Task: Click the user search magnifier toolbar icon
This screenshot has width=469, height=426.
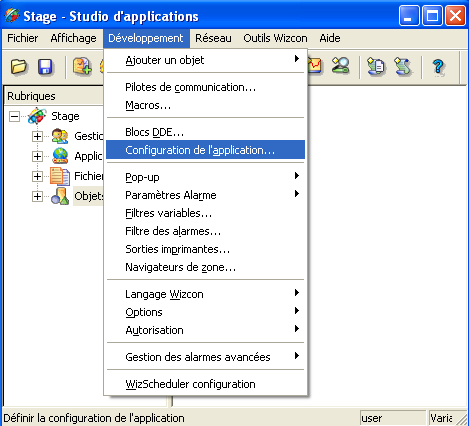Action: (340, 65)
